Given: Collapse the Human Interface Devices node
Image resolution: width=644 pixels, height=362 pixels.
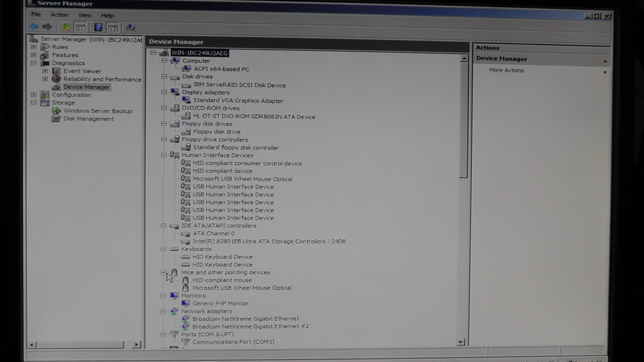Looking at the screenshot, I should tap(164, 155).
